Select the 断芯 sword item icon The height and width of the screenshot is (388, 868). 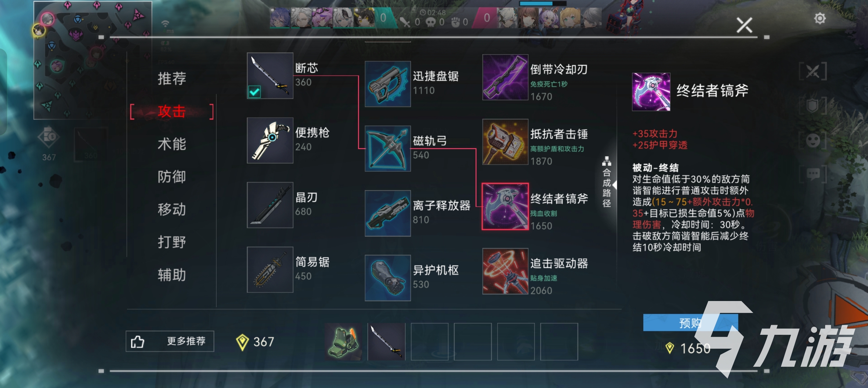coord(270,76)
